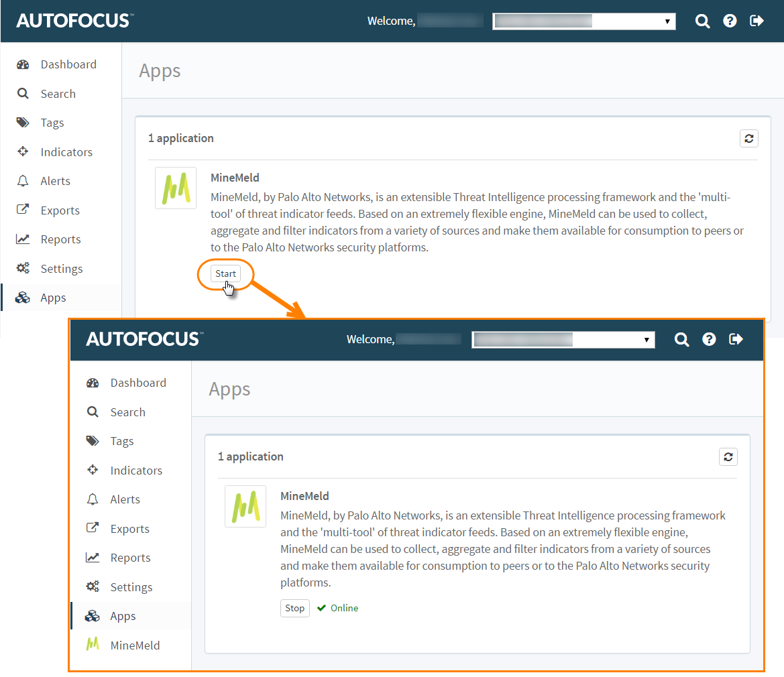Open Dashboard label in lower sidebar

click(x=139, y=383)
